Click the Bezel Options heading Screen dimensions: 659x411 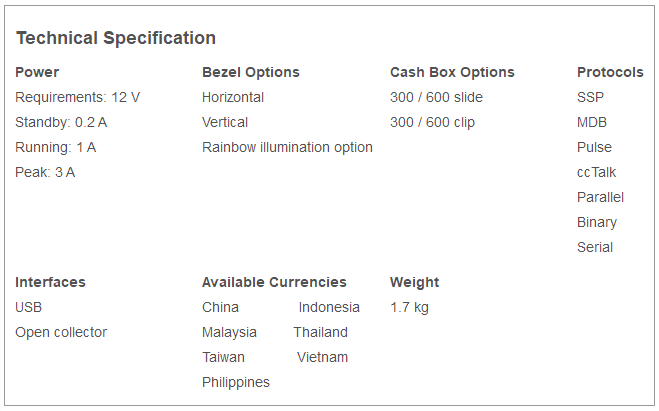(x=251, y=72)
